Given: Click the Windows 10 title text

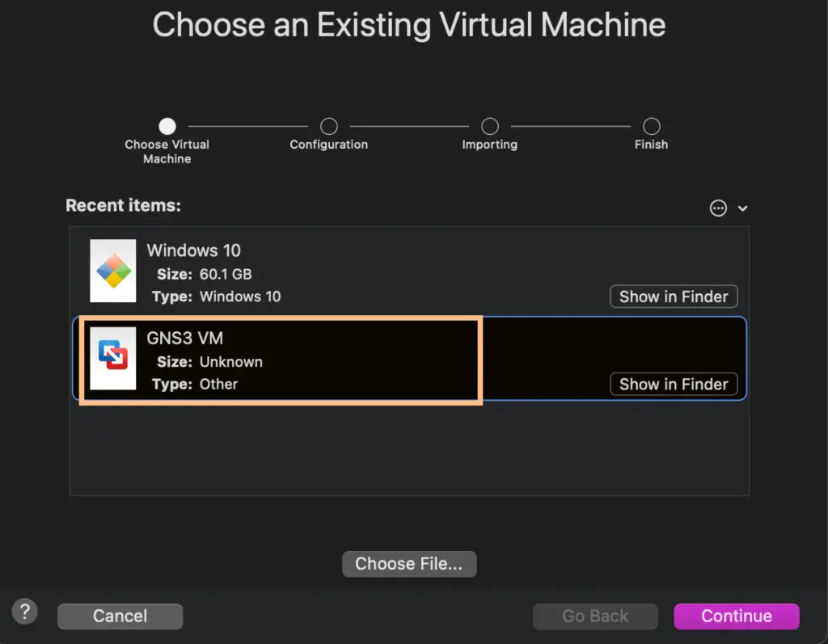Looking at the screenshot, I should 193,250.
